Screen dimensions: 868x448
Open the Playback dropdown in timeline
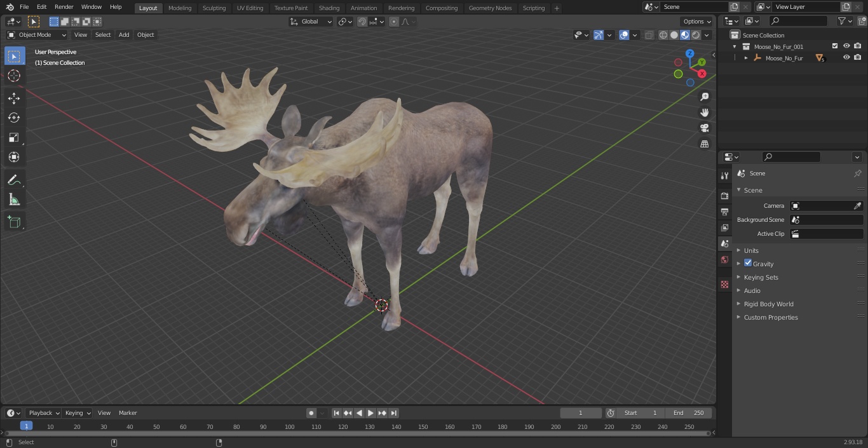(x=44, y=413)
